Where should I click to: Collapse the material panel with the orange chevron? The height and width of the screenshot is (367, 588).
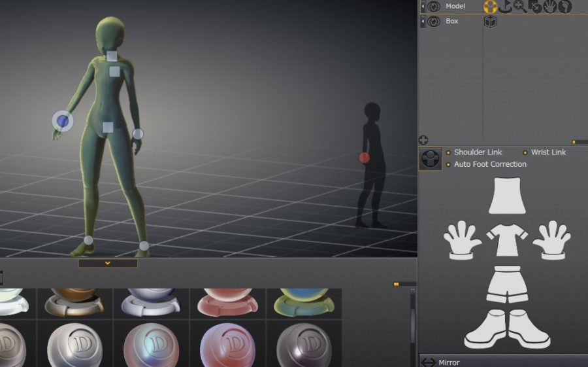(x=108, y=263)
